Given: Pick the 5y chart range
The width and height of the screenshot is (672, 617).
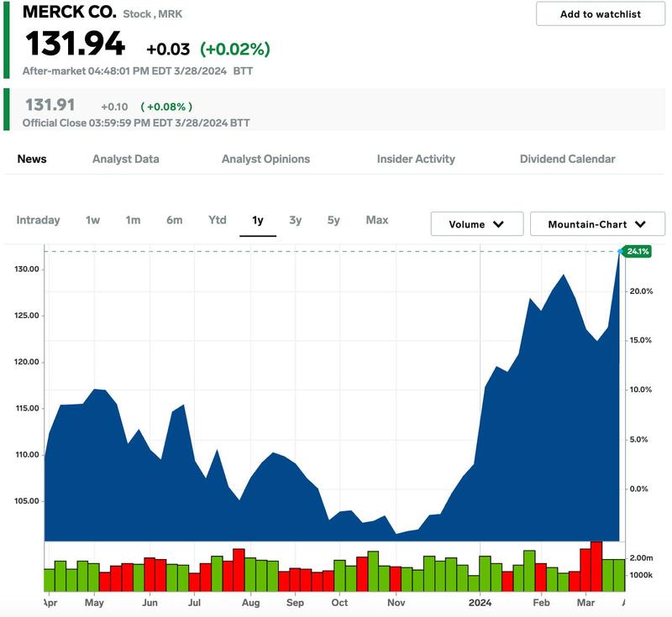Looking at the screenshot, I should point(333,220).
